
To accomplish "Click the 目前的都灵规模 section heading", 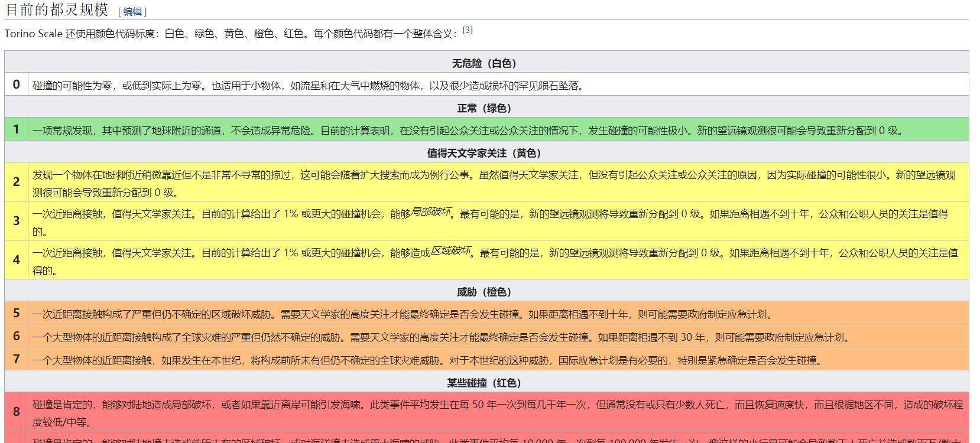I will pos(56,10).
